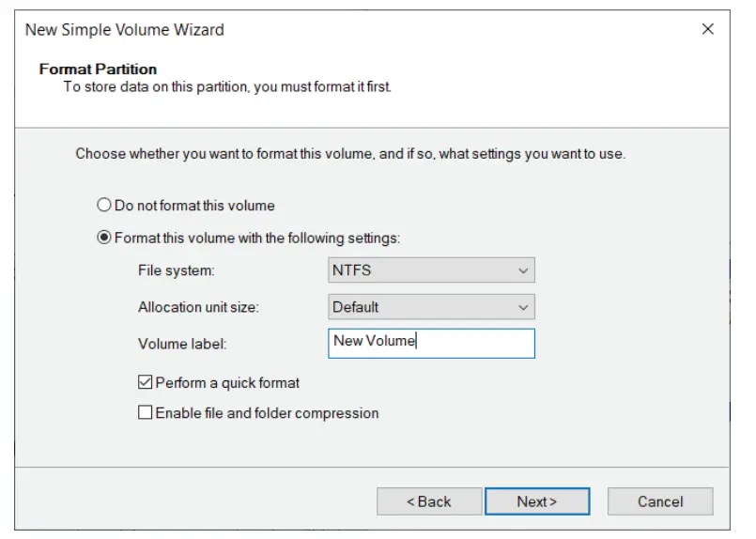This screenshot has width=756, height=539.
Task: Choose "Format this volume with the following settings"
Action: tap(104, 238)
